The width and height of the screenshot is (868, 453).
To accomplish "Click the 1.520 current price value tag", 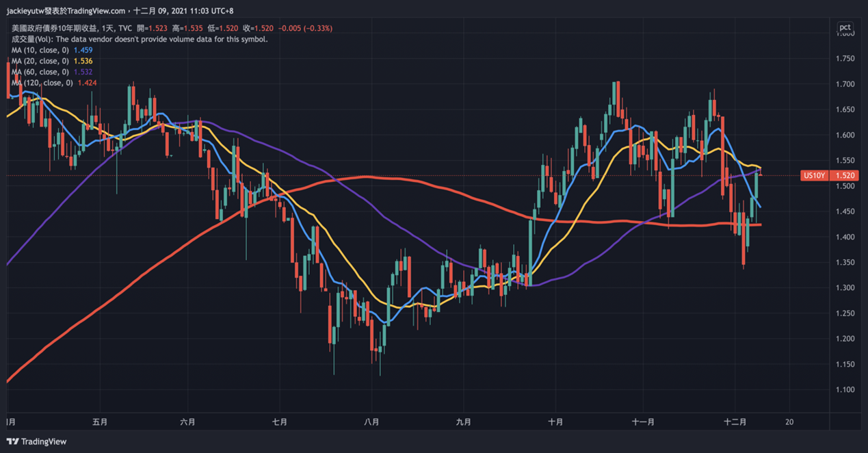I will click(x=845, y=176).
